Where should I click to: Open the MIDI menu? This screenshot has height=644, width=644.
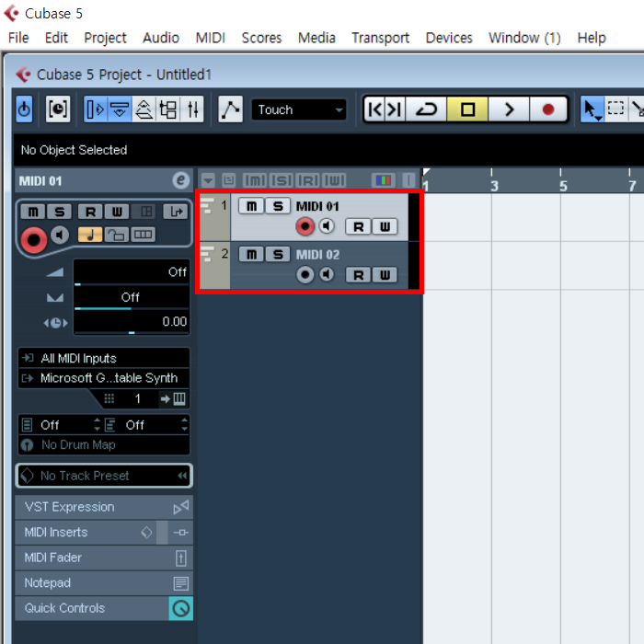tap(211, 38)
